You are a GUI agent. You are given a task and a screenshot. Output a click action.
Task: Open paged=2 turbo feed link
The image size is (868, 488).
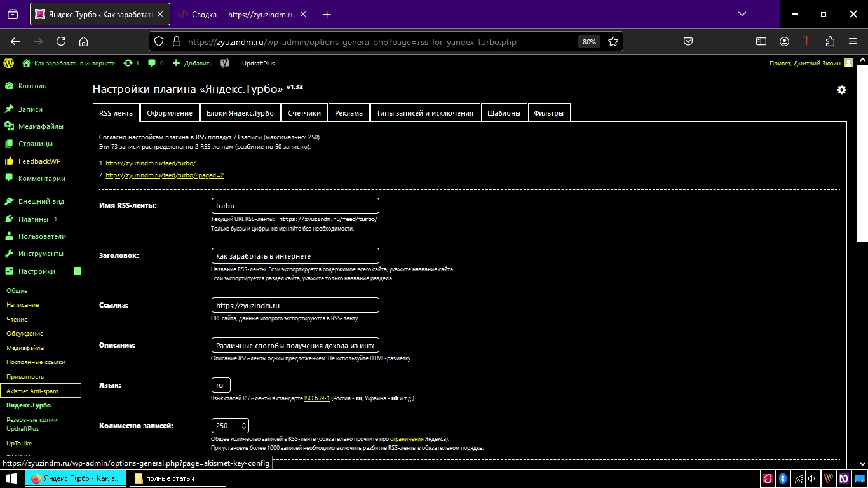tap(165, 175)
